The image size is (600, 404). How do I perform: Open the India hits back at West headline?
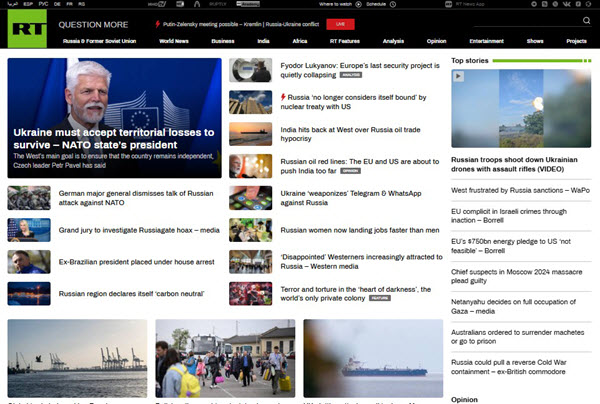(x=350, y=134)
